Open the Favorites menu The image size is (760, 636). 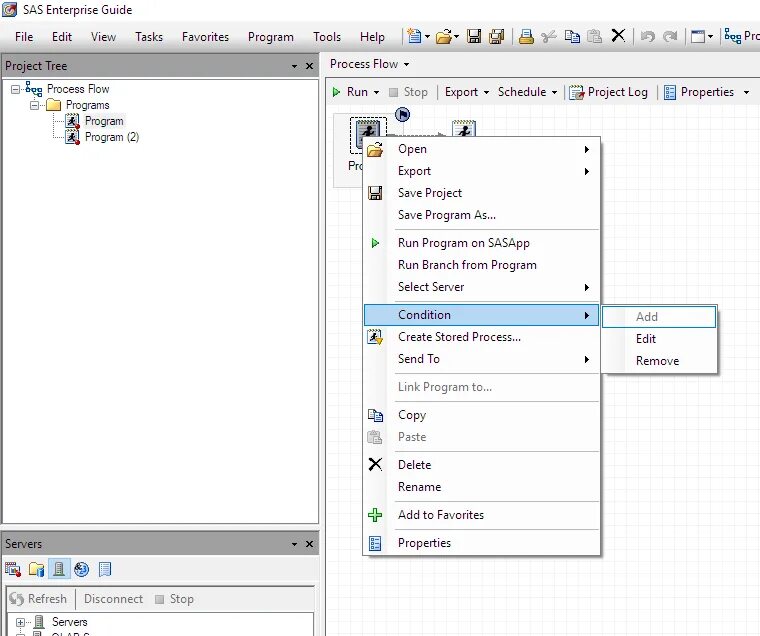point(205,37)
